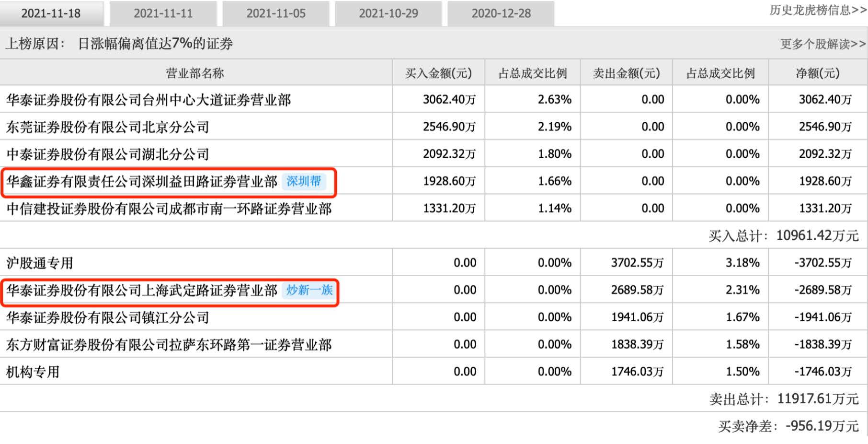The height and width of the screenshot is (444, 868).
Task: Click 上榜原因 日涨幅偏离值达7%的证券 text
Action: tap(119, 44)
